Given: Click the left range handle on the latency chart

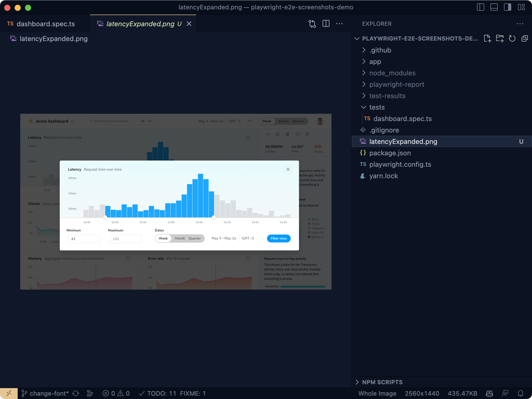Looking at the screenshot, I should coord(105,217).
